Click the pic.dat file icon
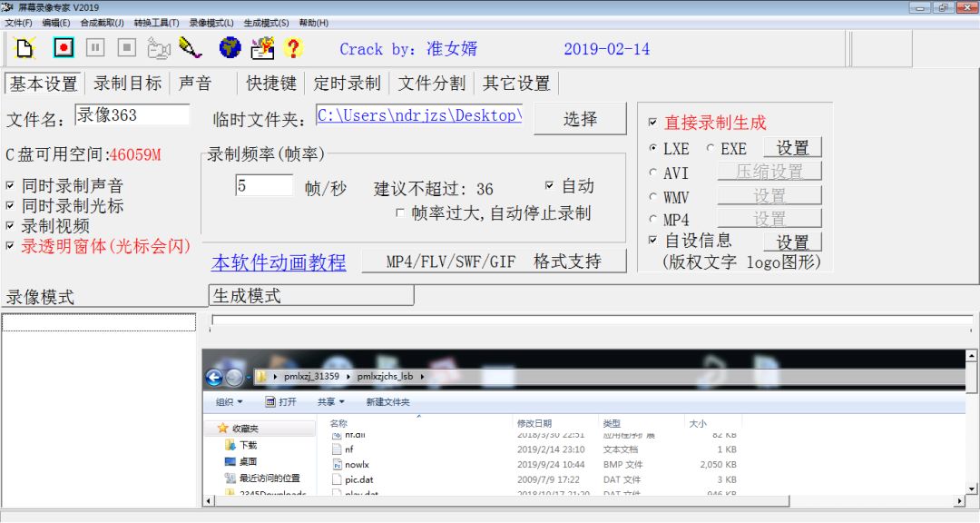980x523 pixels. tap(337, 479)
